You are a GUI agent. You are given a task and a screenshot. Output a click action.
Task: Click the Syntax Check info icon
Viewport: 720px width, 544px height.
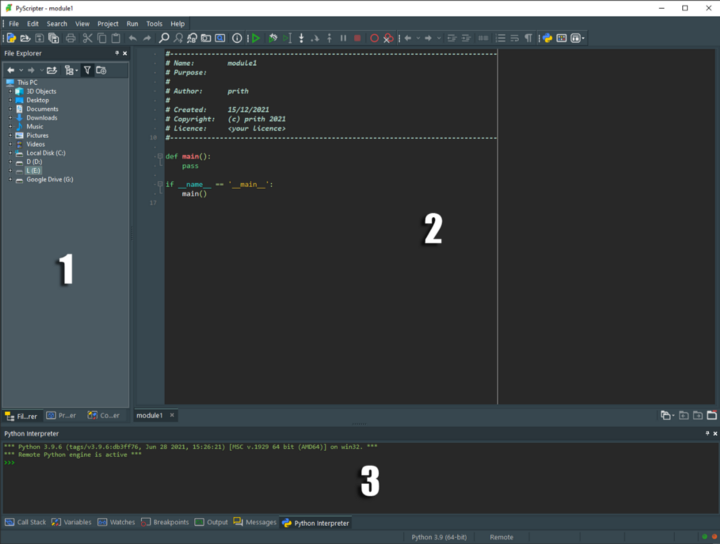point(237,39)
